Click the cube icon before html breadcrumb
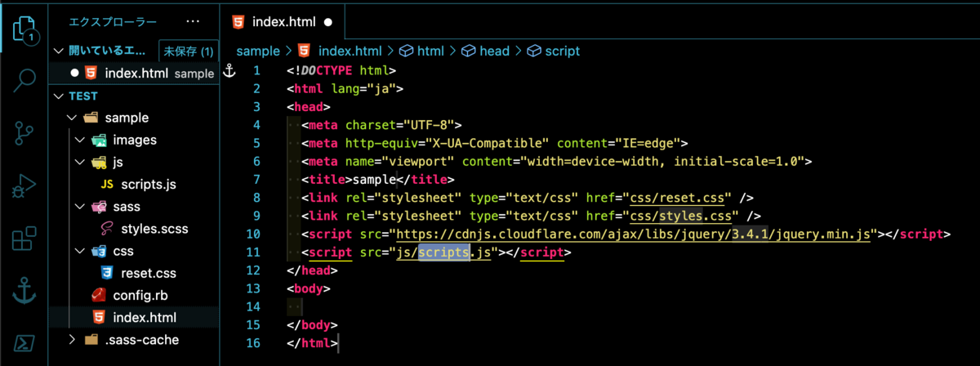 (405, 51)
